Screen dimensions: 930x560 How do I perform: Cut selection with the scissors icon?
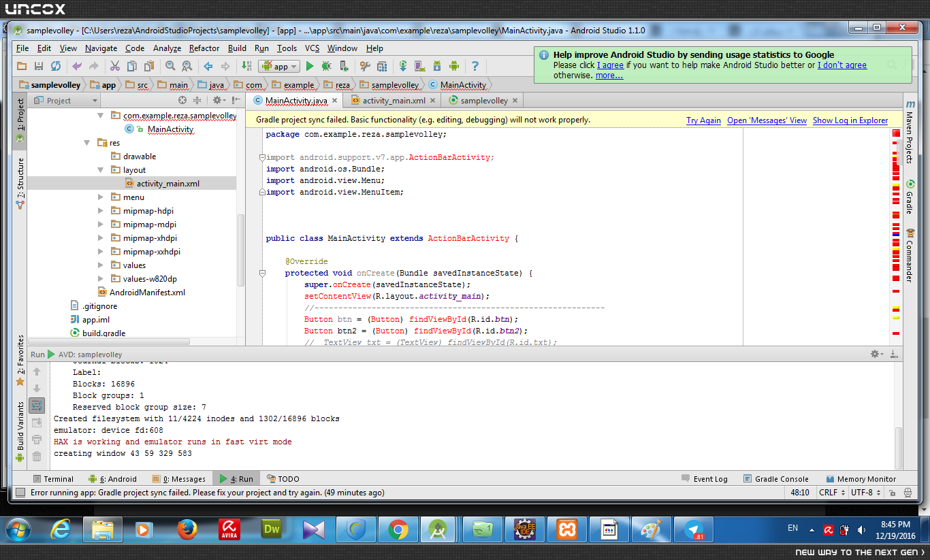114,66
